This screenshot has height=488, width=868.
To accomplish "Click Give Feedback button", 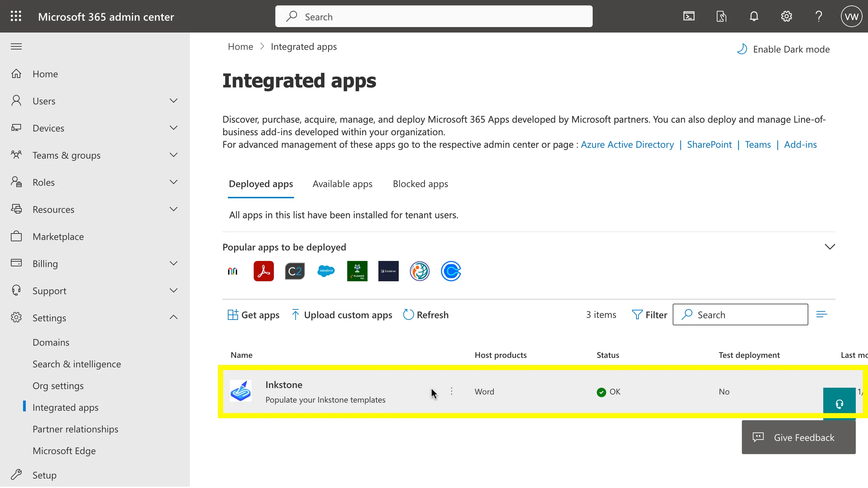I will [x=798, y=438].
